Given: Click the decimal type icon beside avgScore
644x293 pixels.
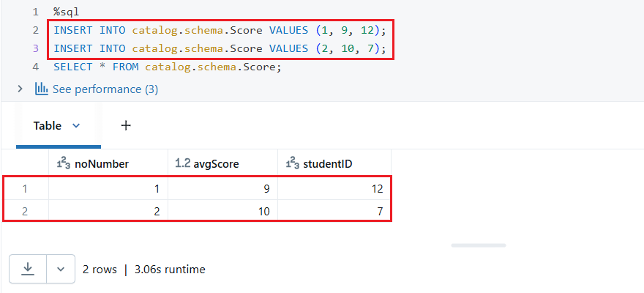Looking at the screenshot, I should tap(183, 163).
